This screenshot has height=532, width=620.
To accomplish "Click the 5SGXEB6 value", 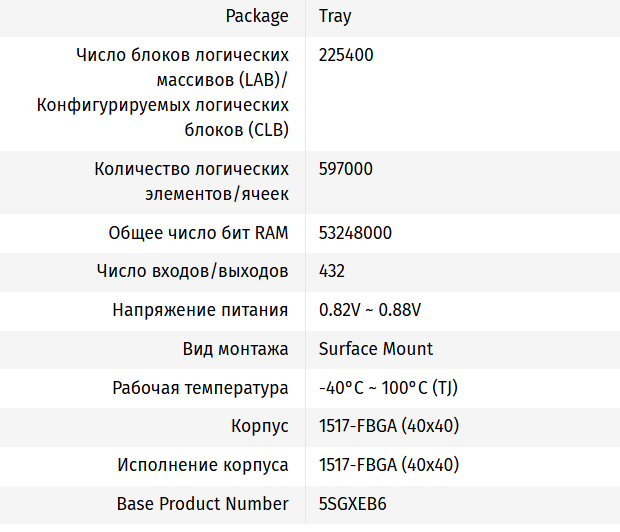I will click(x=353, y=504).
